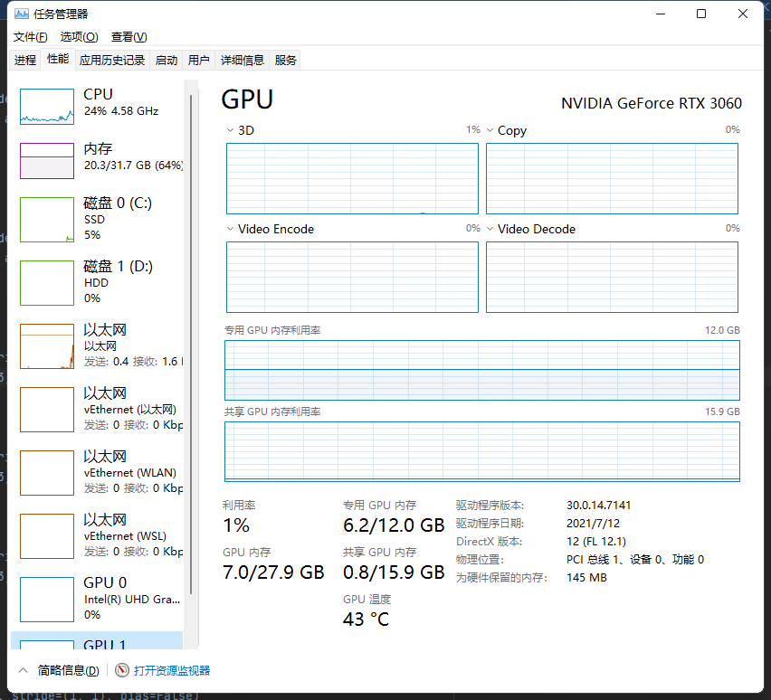
Task: Click the PCI 总线 1 location value
Action: point(635,560)
